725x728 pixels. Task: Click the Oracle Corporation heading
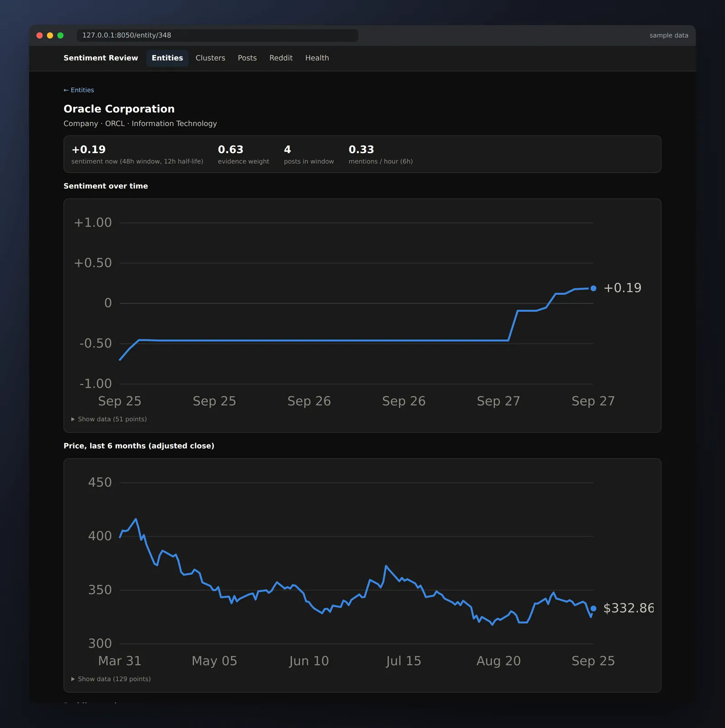coord(119,109)
